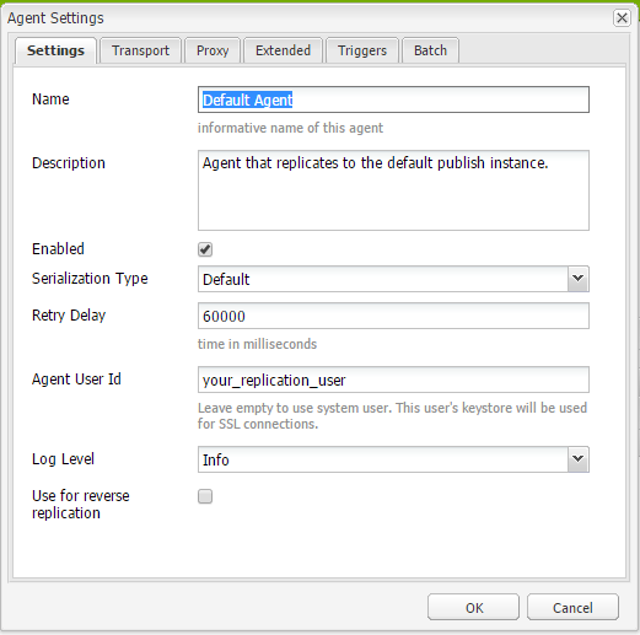
Task: Uncheck the Enabled checkbox
Action: [205, 249]
